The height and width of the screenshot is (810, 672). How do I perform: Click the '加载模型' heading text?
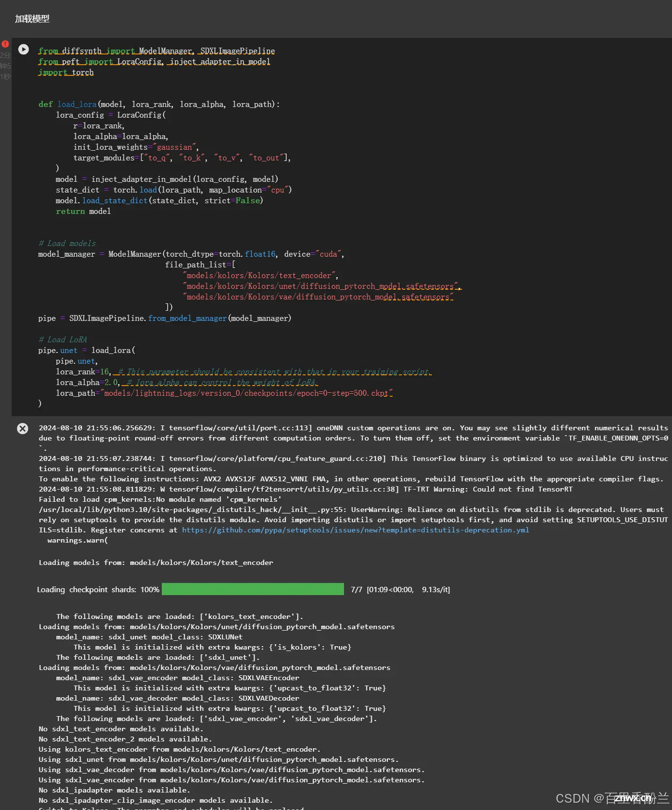[32, 18]
